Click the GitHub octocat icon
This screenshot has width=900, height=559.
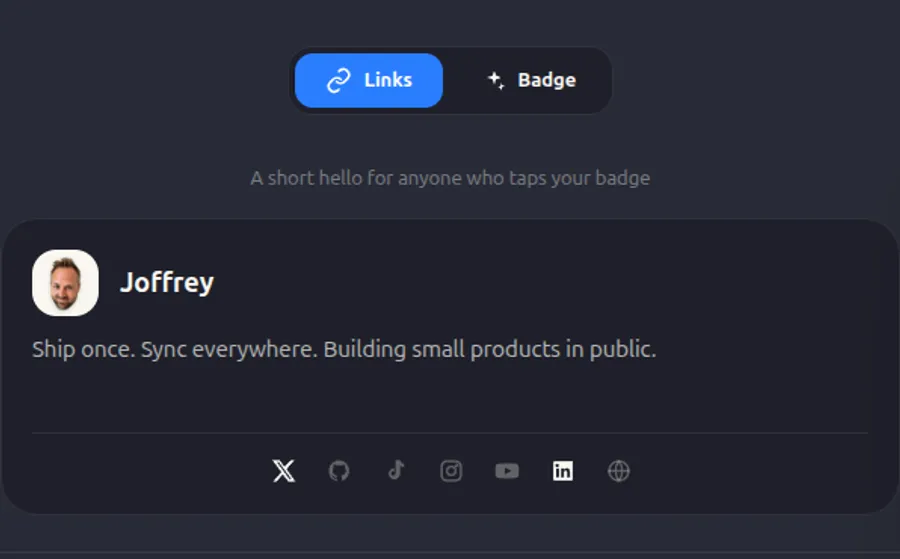(x=339, y=471)
